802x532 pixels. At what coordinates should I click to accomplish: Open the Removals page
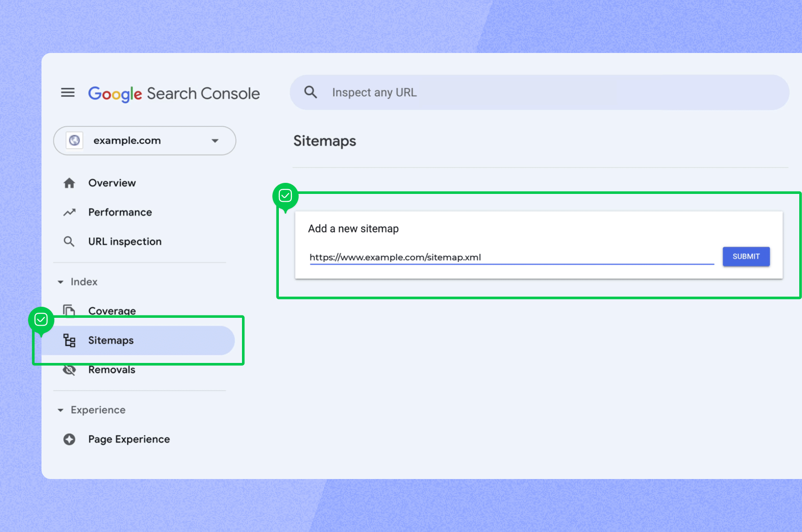point(112,370)
